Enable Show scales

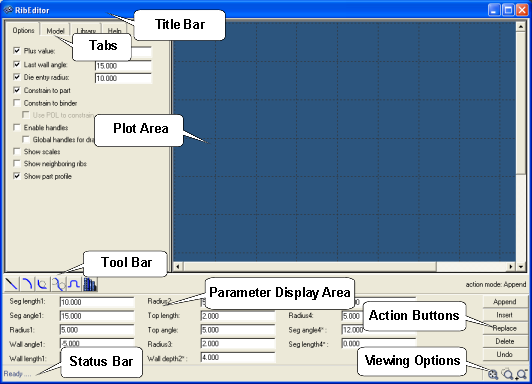tap(17, 151)
